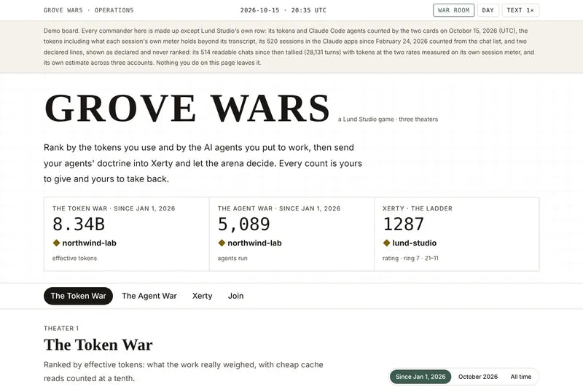The width and height of the screenshot is (583, 392).
Task: Open The Token War tab
Action: (78, 296)
